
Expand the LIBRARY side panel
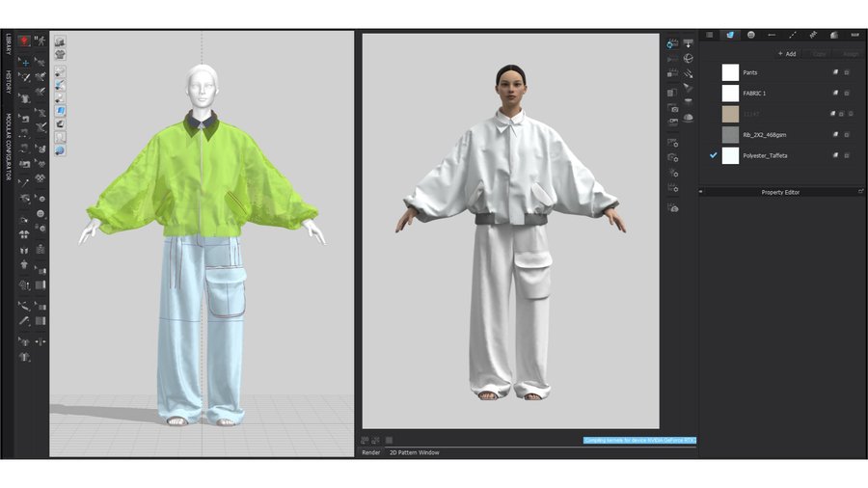(x=8, y=44)
